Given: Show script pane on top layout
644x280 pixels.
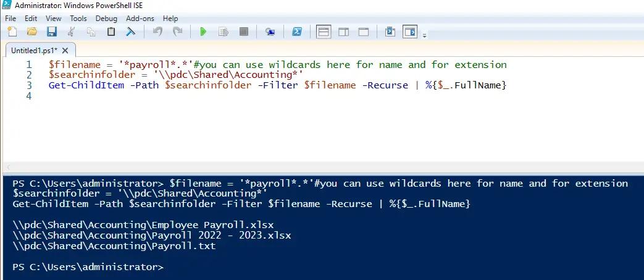Looking at the screenshot, I should [324, 32].
